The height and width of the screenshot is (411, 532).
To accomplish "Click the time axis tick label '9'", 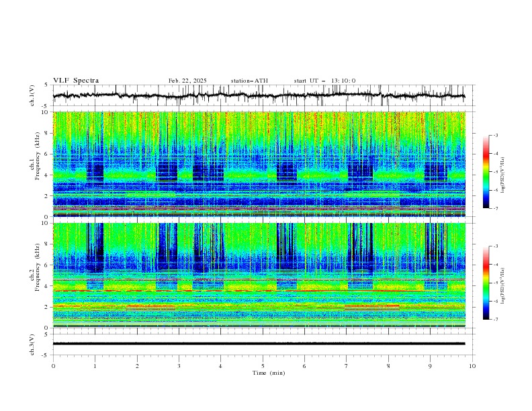I will (431, 366).
